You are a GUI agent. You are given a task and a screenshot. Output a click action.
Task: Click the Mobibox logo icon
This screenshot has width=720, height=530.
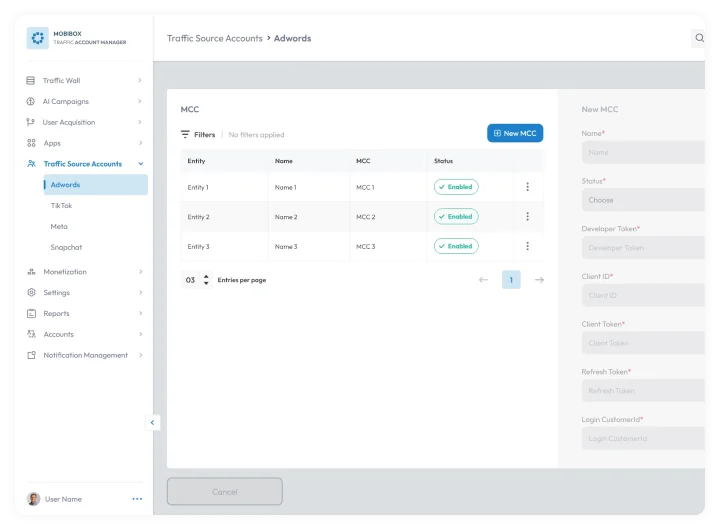pos(38,38)
